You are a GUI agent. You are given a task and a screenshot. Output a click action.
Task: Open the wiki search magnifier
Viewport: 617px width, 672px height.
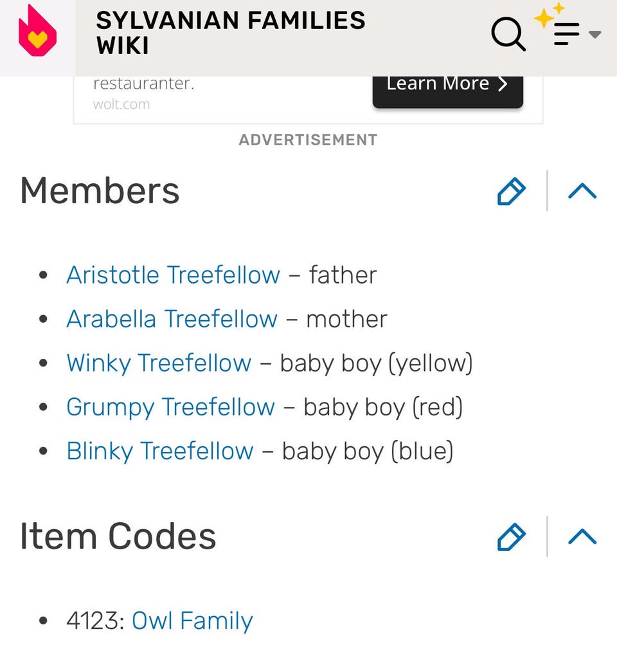[508, 32]
